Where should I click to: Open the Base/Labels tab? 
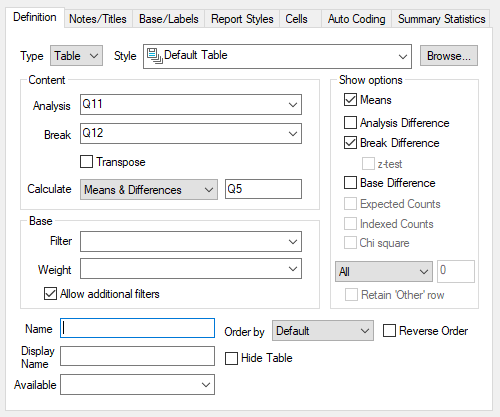pos(169,19)
